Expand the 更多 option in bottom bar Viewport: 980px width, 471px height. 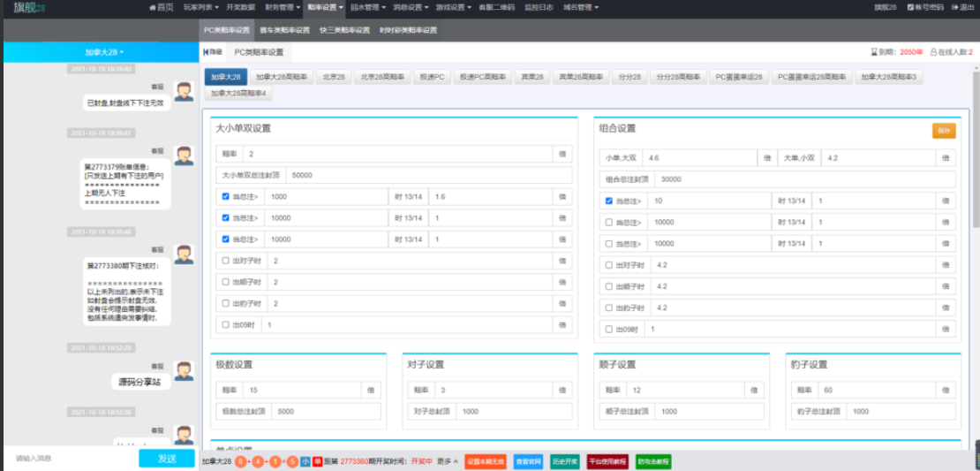click(x=447, y=461)
